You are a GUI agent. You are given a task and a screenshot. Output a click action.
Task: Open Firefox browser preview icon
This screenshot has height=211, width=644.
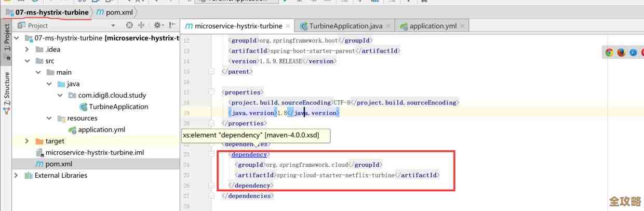click(x=621, y=52)
